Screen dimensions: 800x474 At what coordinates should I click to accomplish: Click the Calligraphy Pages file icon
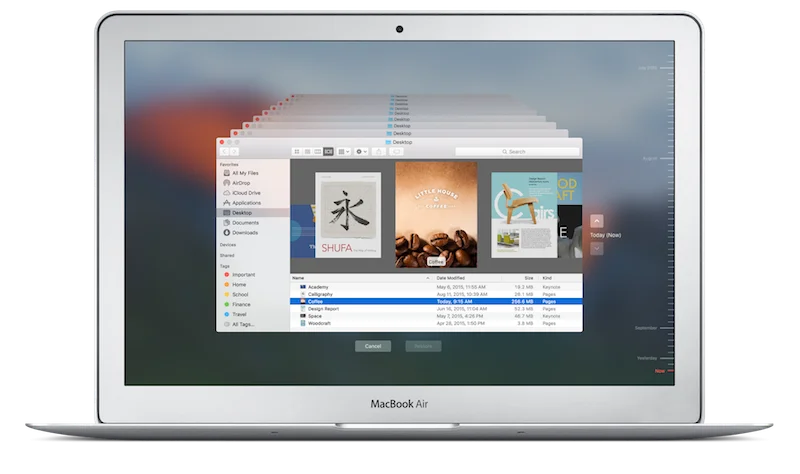click(303, 294)
